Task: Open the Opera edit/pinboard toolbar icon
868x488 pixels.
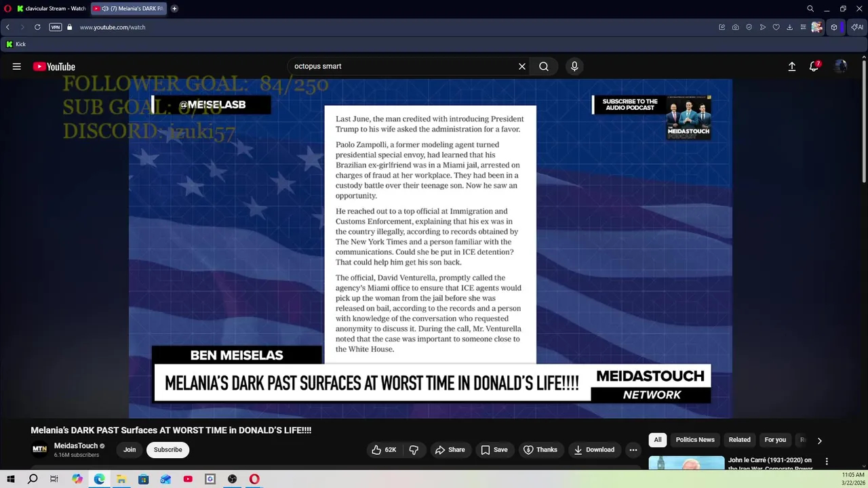Action: tap(722, 27)
